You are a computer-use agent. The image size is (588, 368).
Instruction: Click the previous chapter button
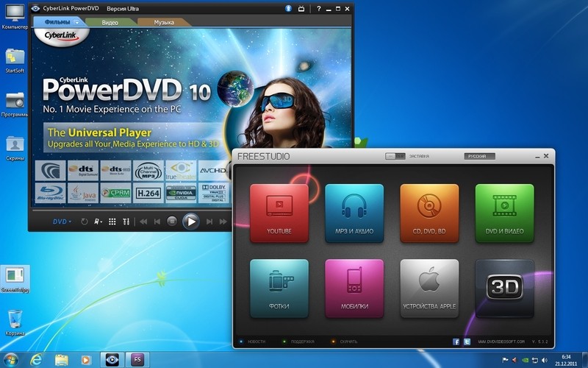(x=157, y=222)
